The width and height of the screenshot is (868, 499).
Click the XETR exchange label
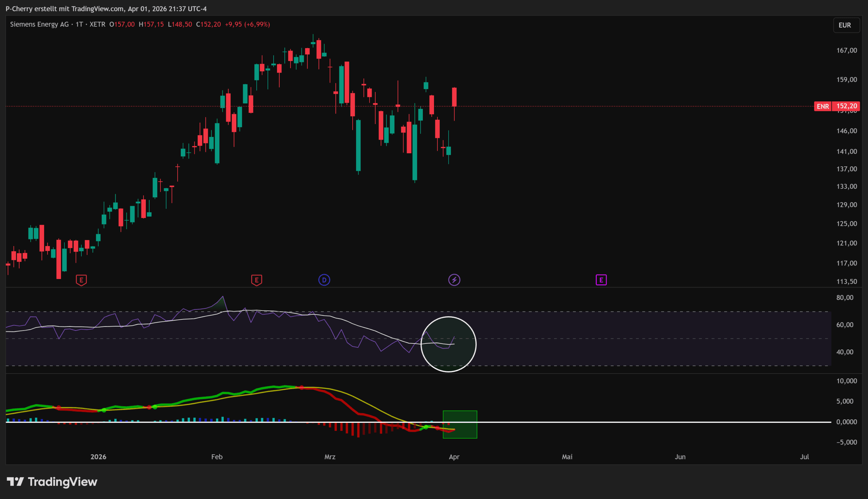click(97, 24)
